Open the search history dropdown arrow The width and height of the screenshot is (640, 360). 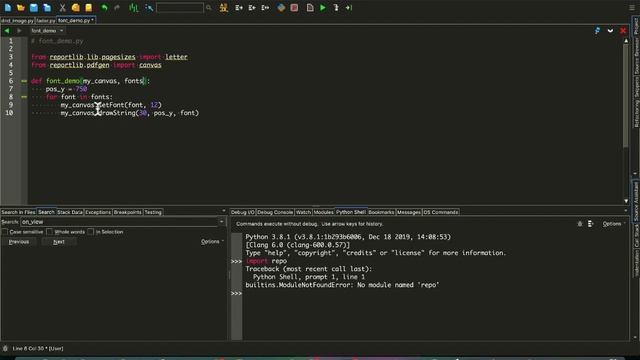click(222, 222)
